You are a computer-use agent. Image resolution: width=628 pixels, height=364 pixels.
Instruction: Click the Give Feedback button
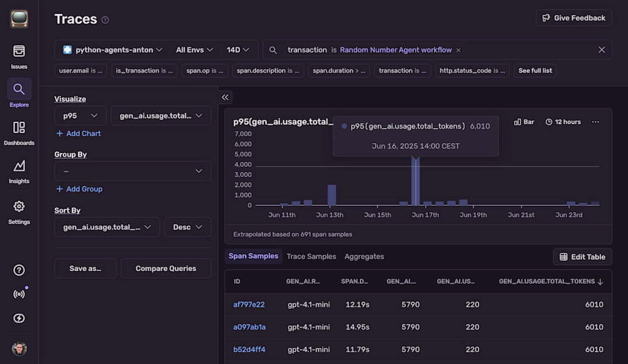coord(573,18)
